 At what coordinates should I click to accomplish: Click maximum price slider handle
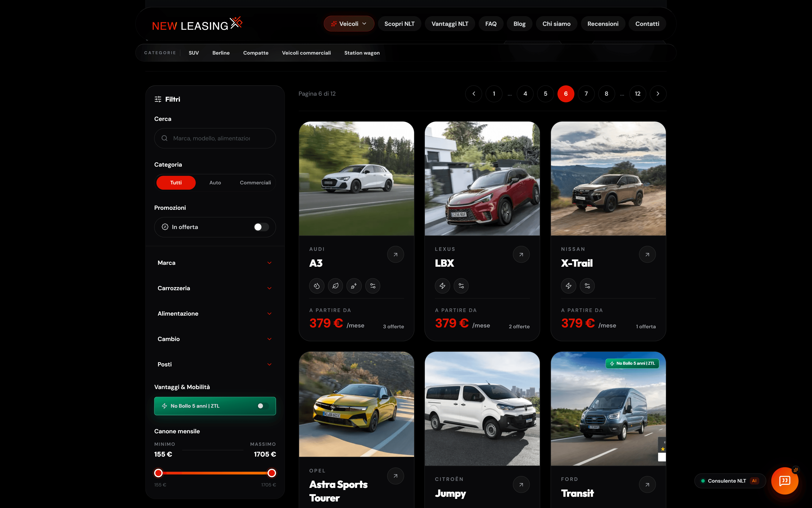272,473
